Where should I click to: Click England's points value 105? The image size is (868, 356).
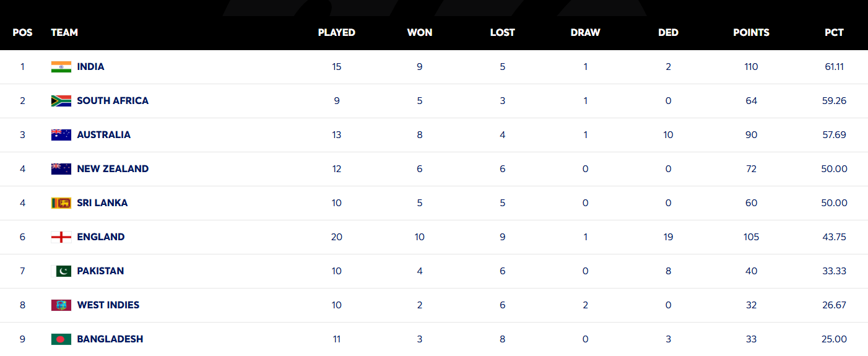[x=751, y=237]
